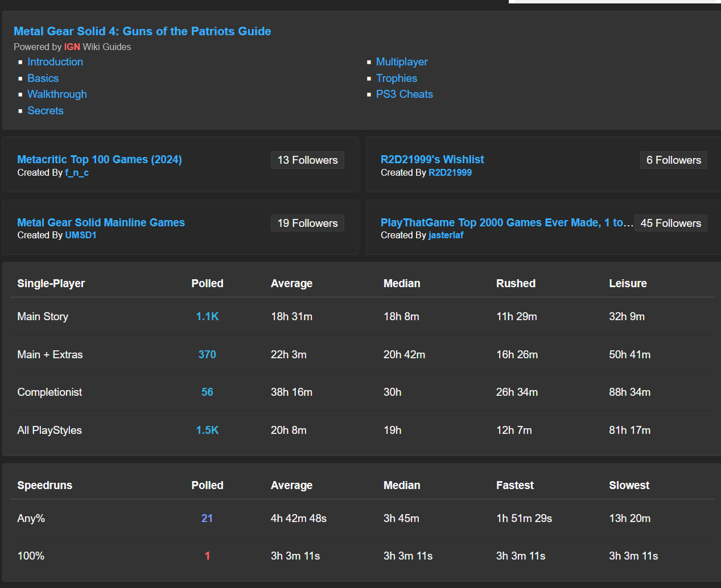The width and height of the screenshot is (721, 588).
Task: Click the IGN link in Powered by line
Action: click(72, 47)
